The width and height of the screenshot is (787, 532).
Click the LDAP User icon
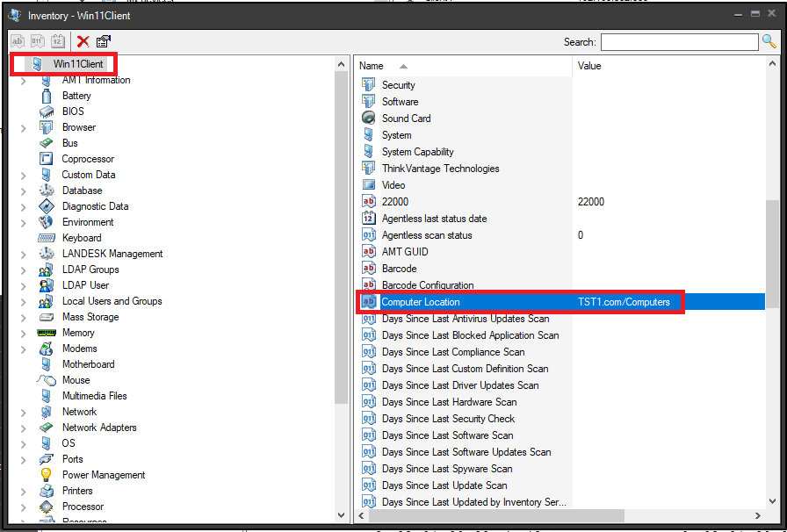[x=47, y=285]
